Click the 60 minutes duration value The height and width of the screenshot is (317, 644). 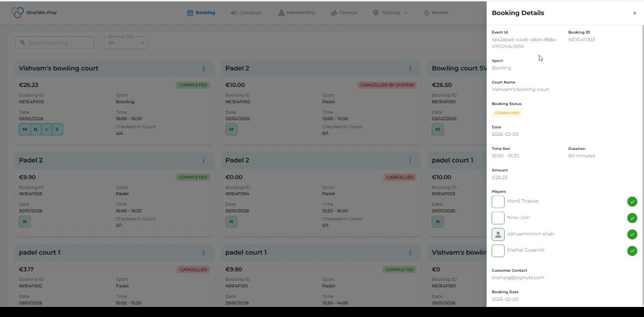(582, 156)
